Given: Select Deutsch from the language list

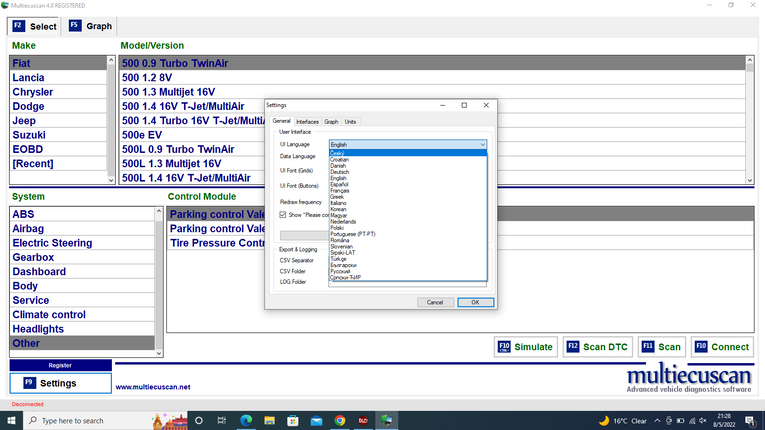Looking at the screenshot, I should click(340, 171).
